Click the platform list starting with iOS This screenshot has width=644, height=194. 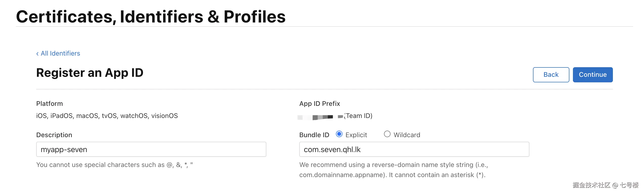click(x=107, y=116)
